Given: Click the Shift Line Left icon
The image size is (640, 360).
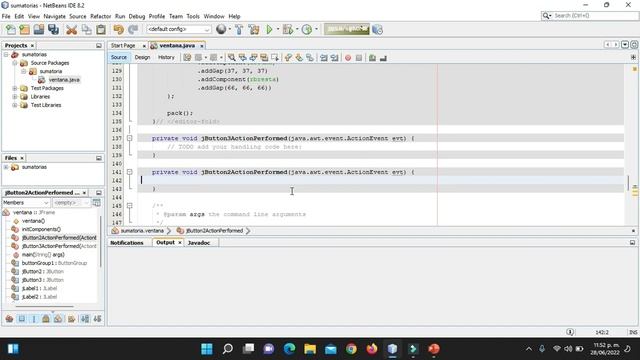Looking at the screenshot, I should 324,58.
